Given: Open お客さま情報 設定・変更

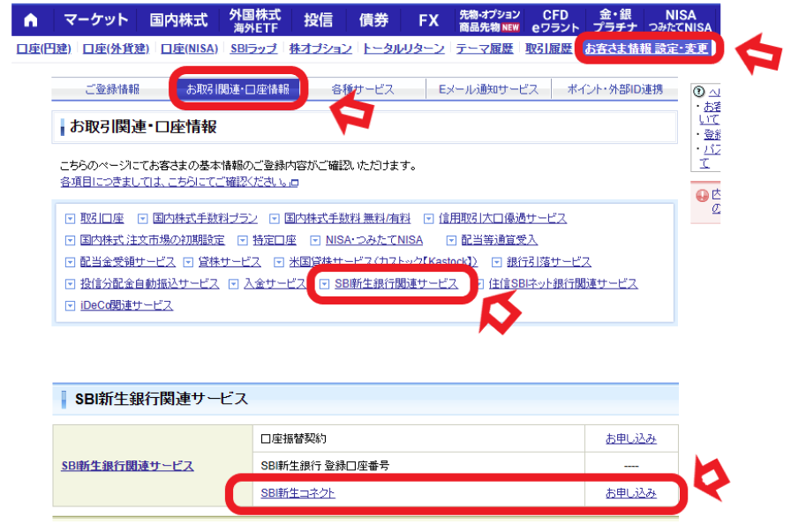Looking at the screenshot, I should (646, 49).
